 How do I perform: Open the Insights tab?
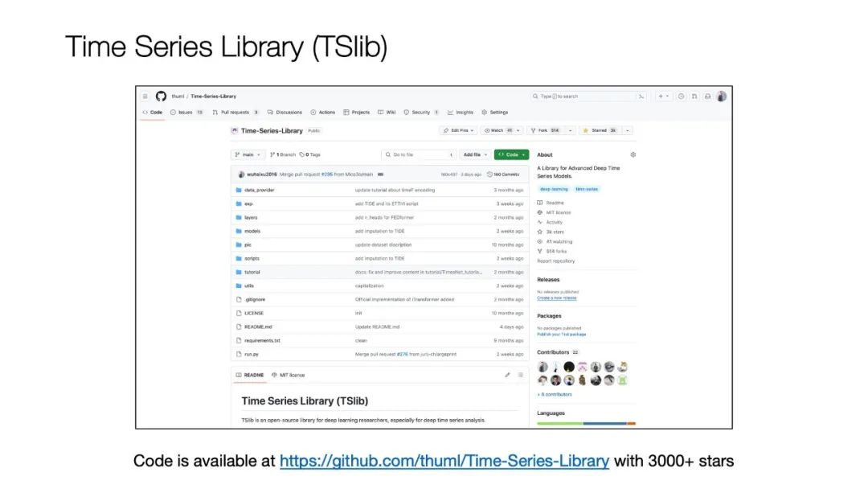point(461,113)
